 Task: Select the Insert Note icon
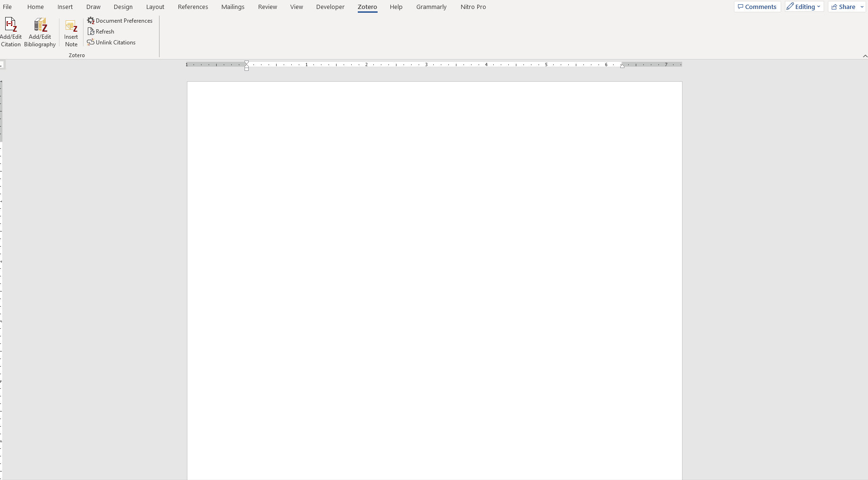71,26
